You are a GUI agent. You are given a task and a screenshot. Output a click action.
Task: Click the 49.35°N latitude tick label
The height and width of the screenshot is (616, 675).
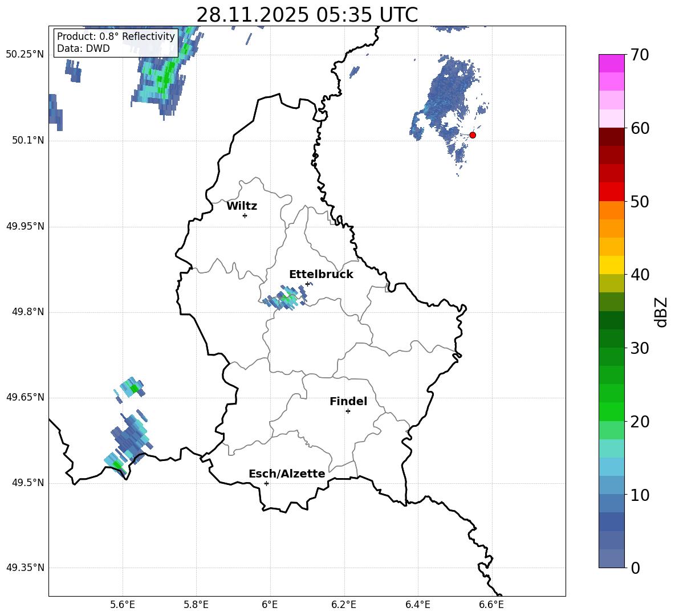[x=25, y=568]
